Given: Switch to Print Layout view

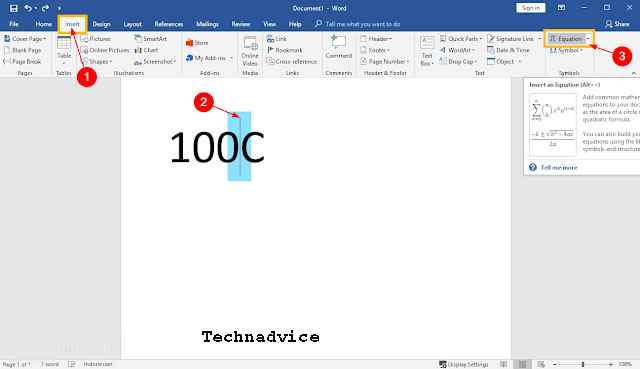Looking at the screenshot, I should (x=522, y=364).
